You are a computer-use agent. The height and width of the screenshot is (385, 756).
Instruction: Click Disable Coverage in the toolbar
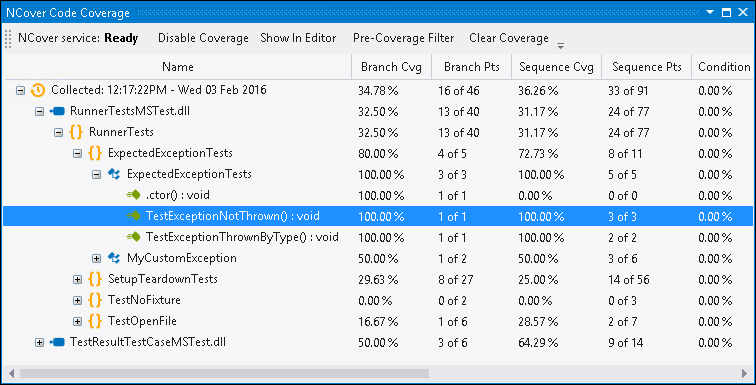203,38
